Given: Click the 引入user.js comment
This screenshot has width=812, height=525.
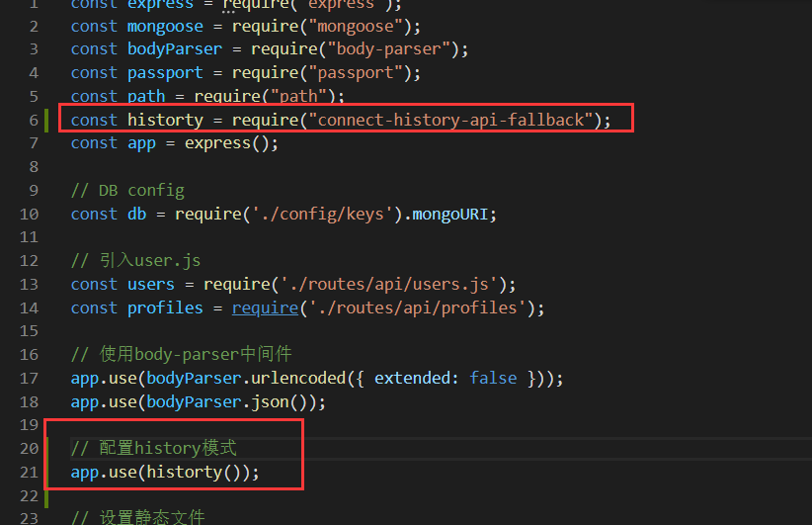Looking at the screenshot, I should 135,260.
